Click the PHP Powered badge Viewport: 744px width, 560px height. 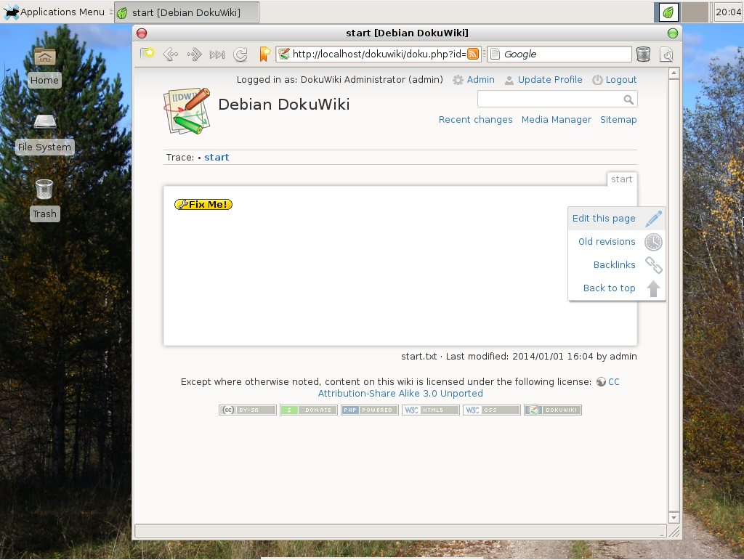point(370,410)
